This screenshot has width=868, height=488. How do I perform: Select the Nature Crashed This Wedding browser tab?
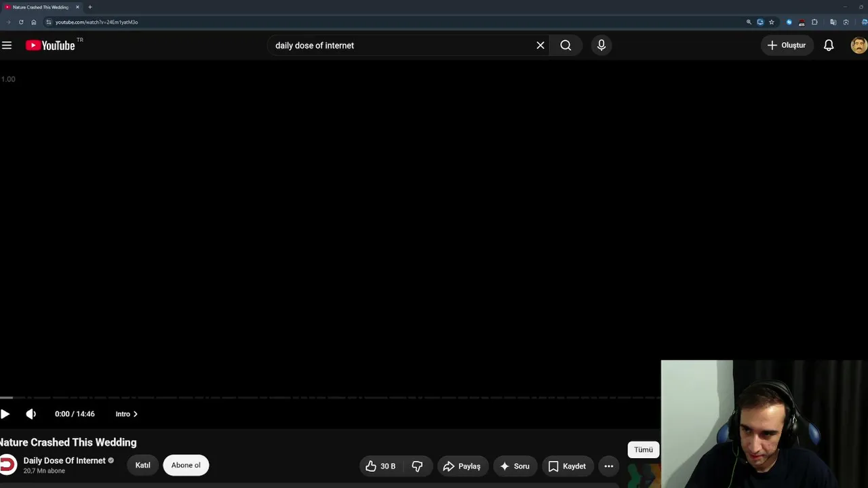(x=42, y=7)
